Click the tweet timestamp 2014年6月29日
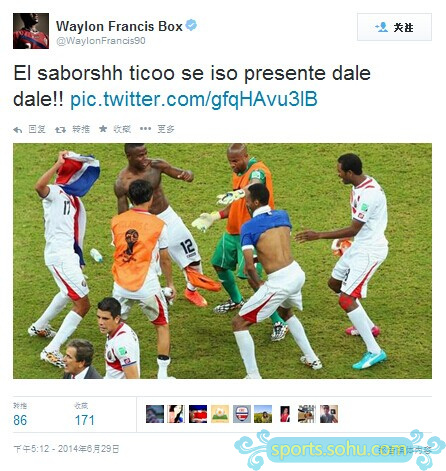The height and width of the screenshot is (471, 446). [66, 449]
